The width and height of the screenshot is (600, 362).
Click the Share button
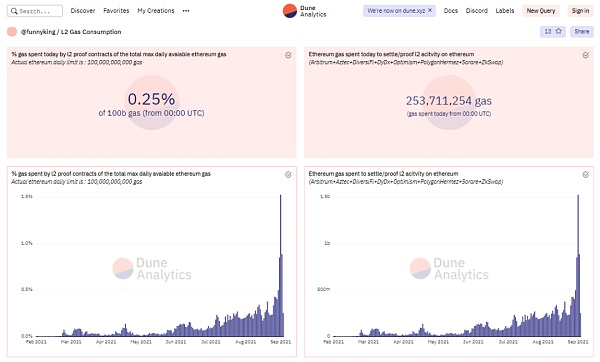[582, 31]
